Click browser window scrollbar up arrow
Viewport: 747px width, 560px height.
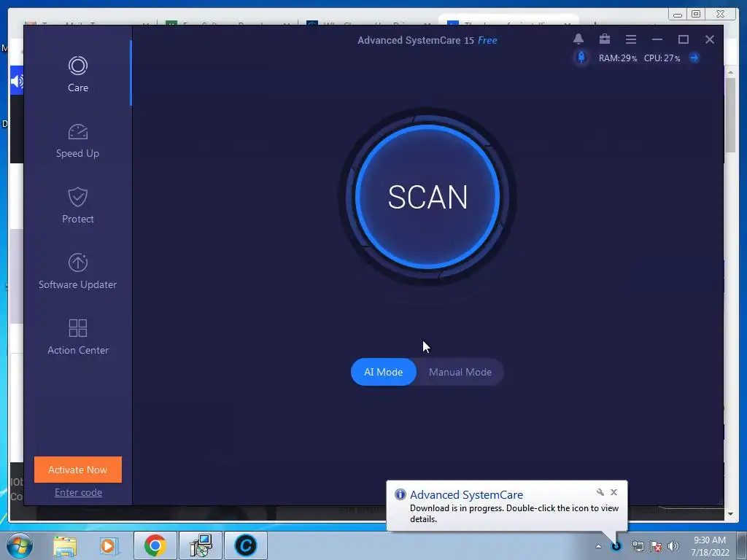(x=730, y=72)
